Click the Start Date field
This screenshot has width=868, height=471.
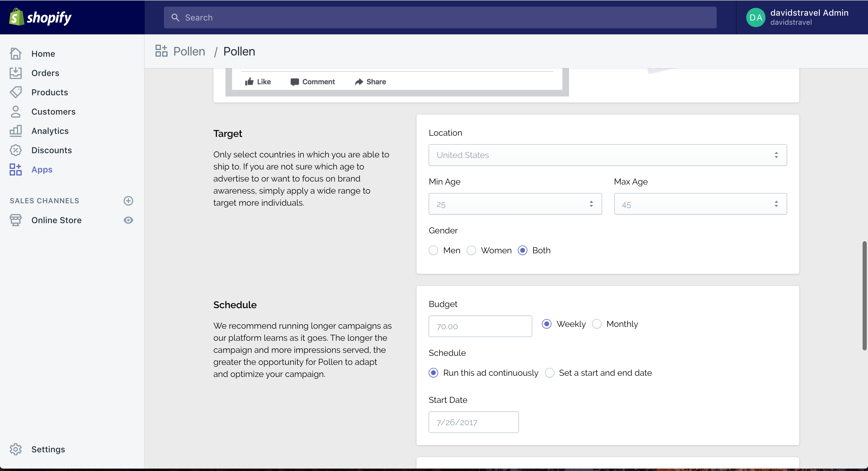pos(473,422)
